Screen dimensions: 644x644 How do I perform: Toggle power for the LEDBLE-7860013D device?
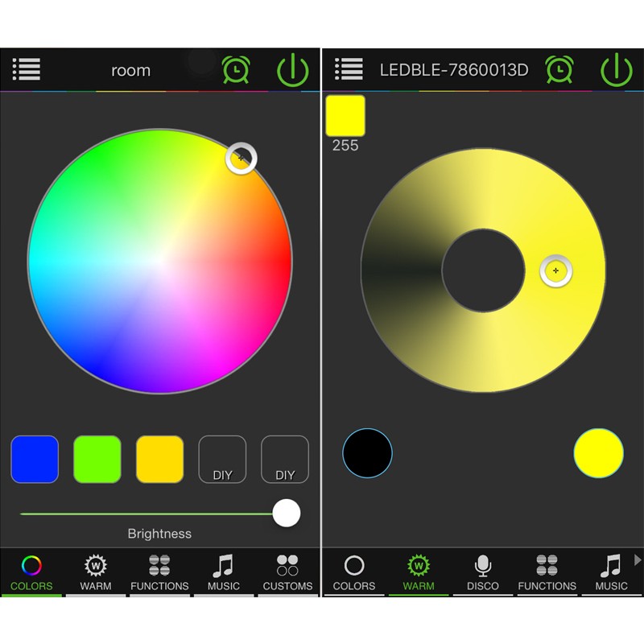616,70
